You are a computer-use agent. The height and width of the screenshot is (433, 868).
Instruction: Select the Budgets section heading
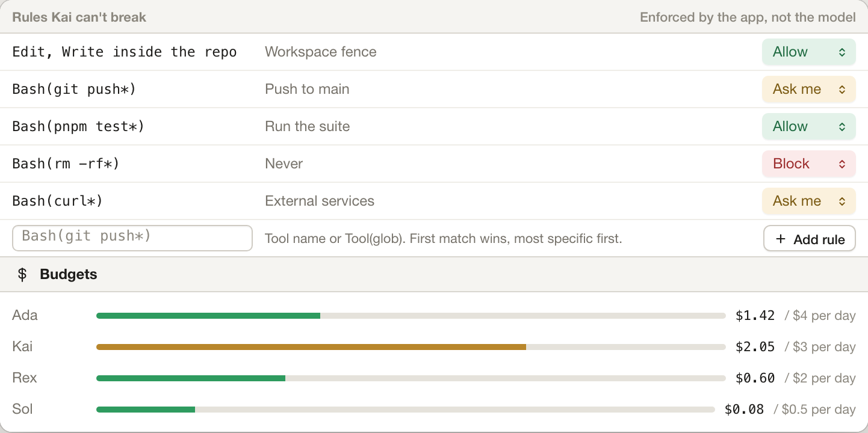pos(69,274)
